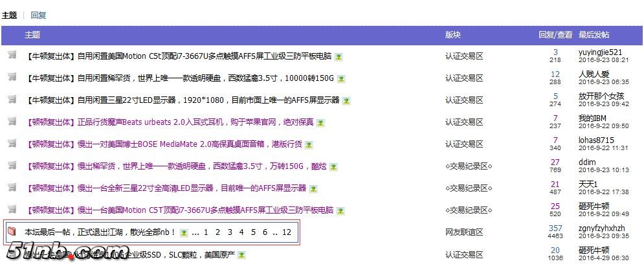
Task: Click the image icon after the SLC颗粒 SSD thread
Action: click(242, 254)
